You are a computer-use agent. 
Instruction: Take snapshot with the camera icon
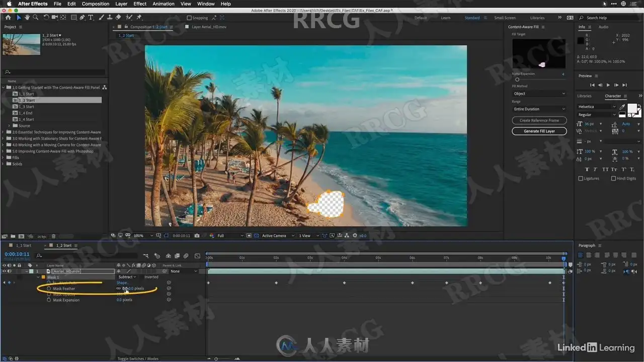tap(197, 235)
